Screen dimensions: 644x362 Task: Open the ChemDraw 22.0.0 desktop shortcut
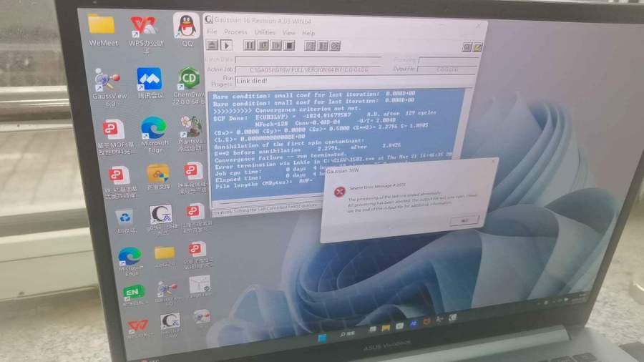pos(188,86)
